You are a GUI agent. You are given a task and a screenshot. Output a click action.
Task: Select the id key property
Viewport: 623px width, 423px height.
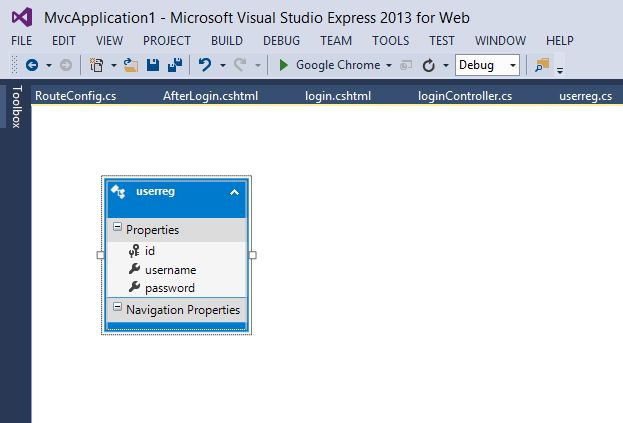[x=150, y=251]
